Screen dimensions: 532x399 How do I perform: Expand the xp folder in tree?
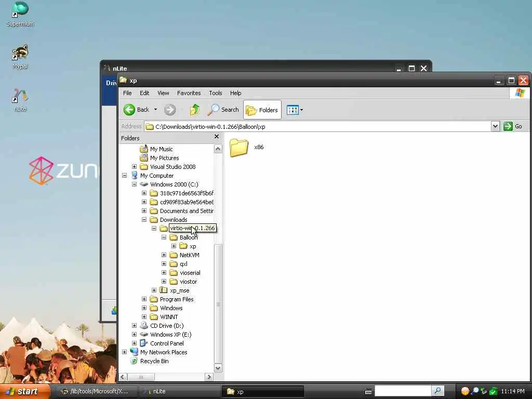click(x=174, y=246)
